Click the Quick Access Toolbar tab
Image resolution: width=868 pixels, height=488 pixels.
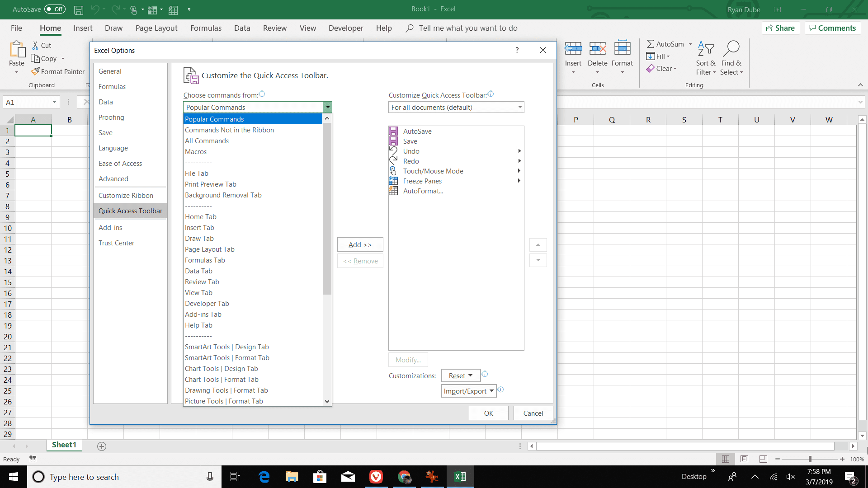(130, 210)
